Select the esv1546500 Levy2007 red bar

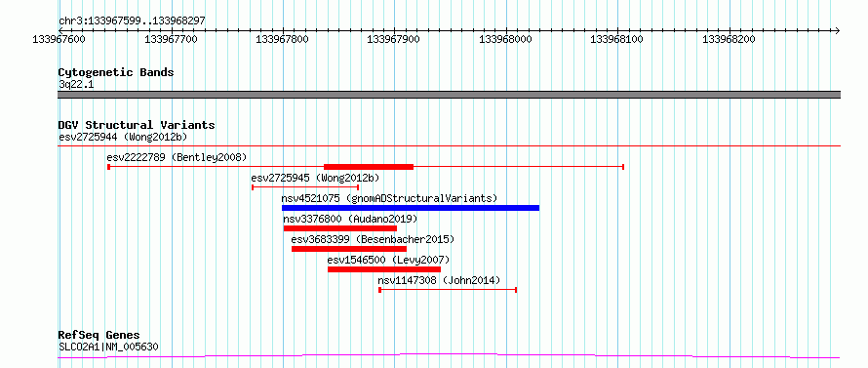click(384, 269)
